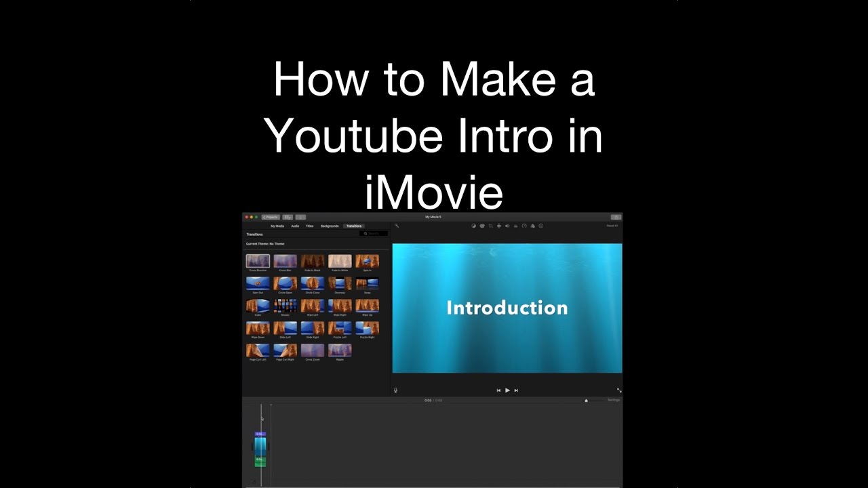The height and width of the screenshot is (488, 868).
Task: Click the Introduction title in viewer
Action: coord(507,308)
